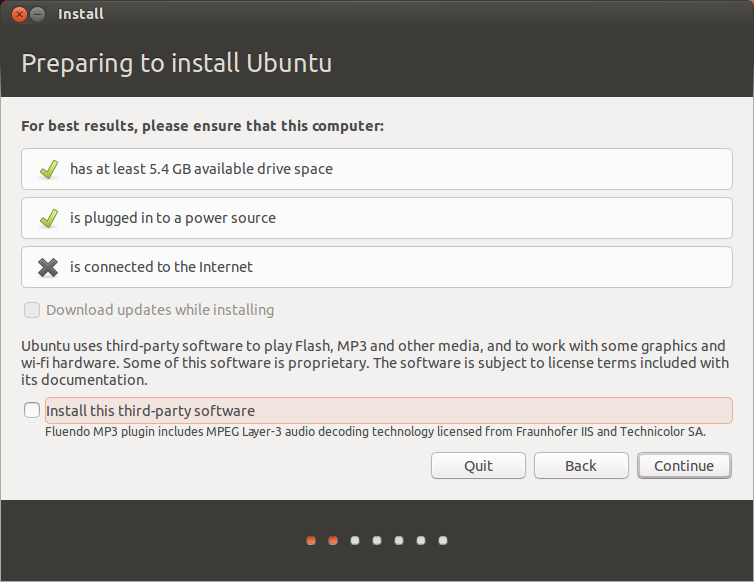This screenshot has width=754, height=582.
Task: Click the green checkmark beside drive space
Action: [48, 169]
